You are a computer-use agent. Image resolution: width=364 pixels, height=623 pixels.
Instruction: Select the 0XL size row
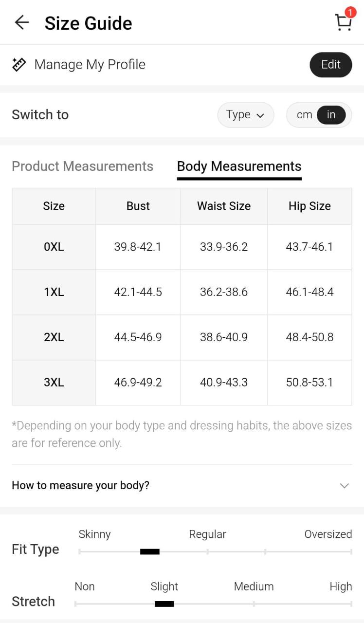pos(54,247)
